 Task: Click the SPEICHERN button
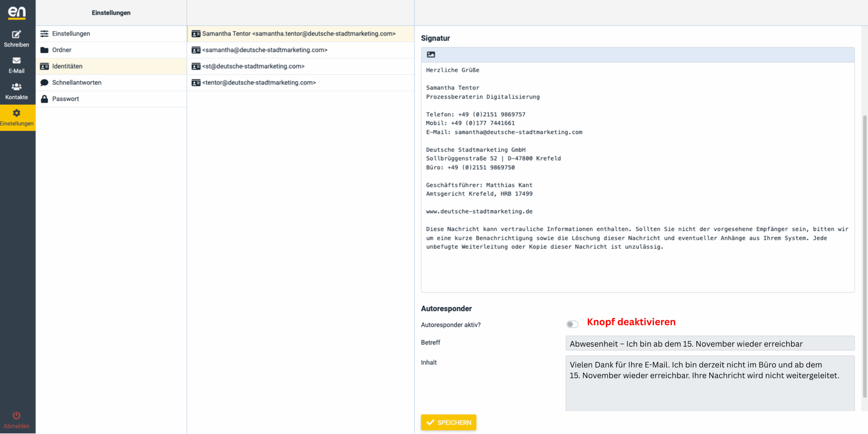coord(449,422)
